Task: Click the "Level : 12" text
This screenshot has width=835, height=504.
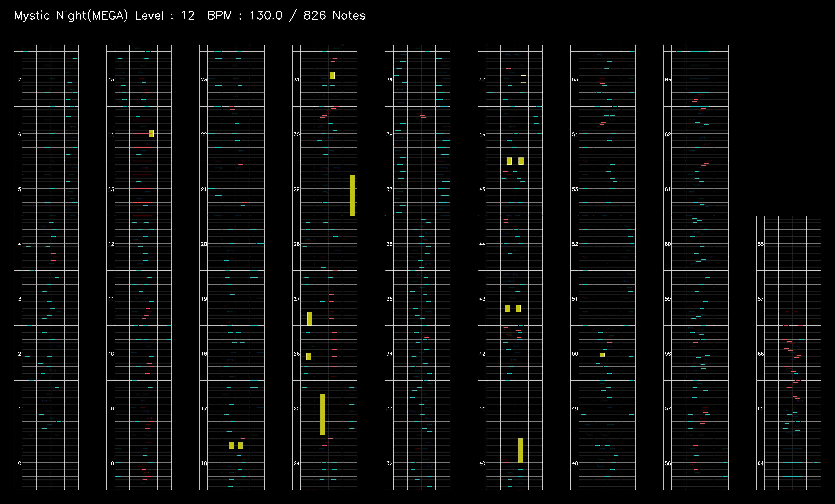Action: point(165,16)
